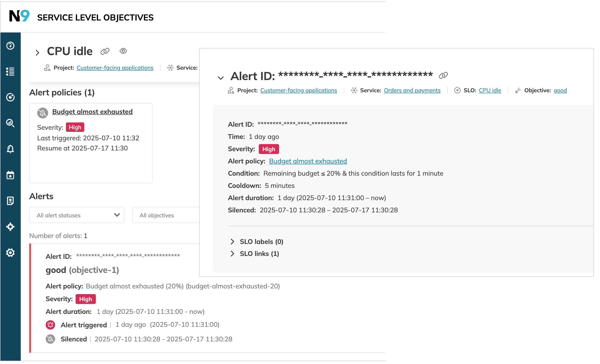This screenshot has width=600, height=364.
Task: Open the alerts bell icon in sidebar
Action: click(10, 149)
